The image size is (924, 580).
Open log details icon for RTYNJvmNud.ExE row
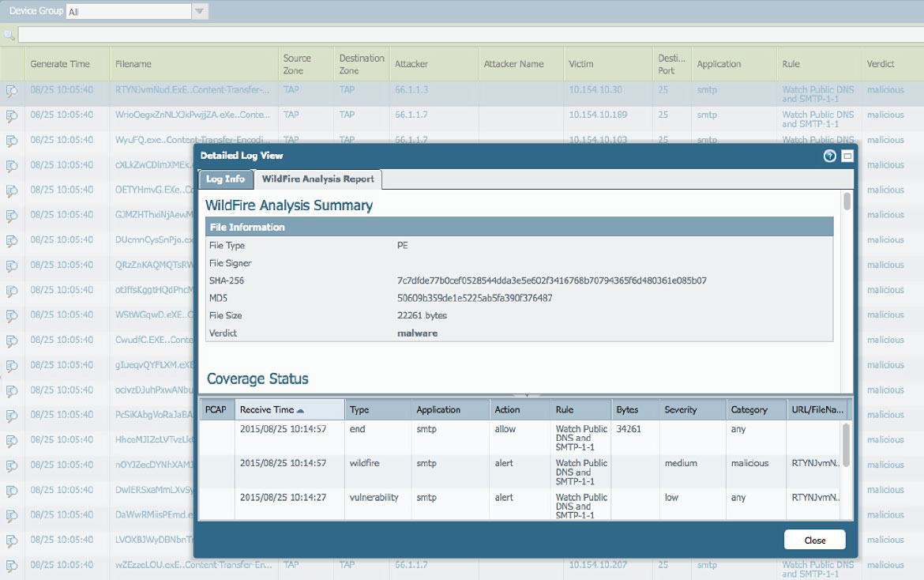coord(12,91)
